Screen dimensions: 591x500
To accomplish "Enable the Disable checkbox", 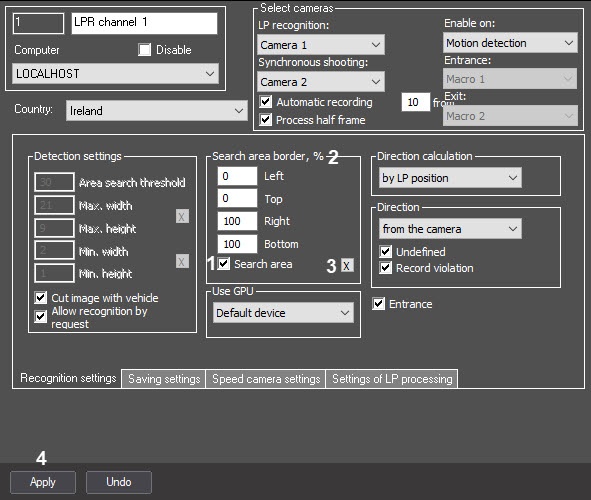I will (144, 50).
